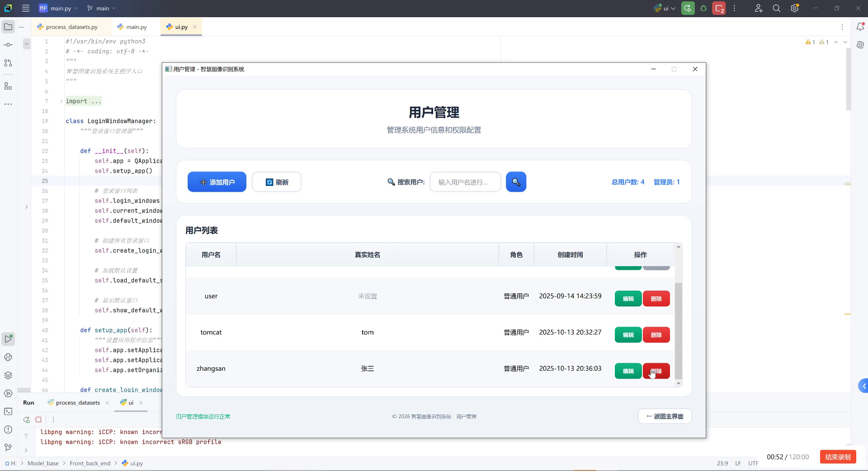Open the Notifications bell

[860, 27]
